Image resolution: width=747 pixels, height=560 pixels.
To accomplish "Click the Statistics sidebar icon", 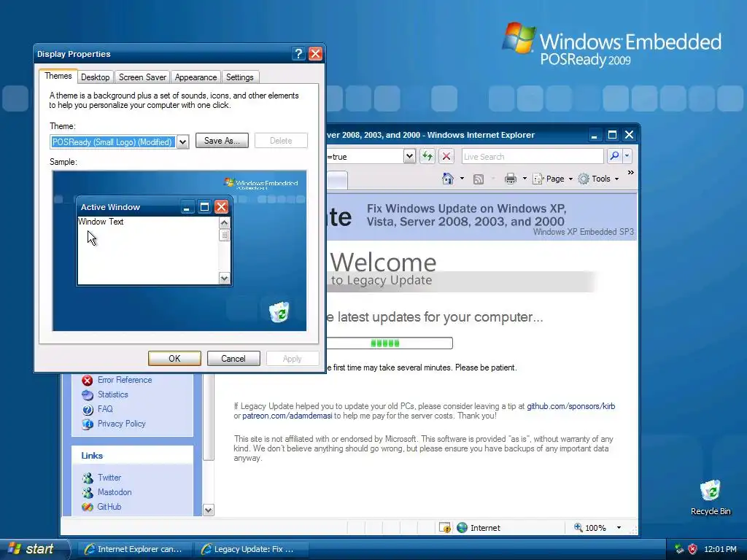I will pos(88,394).
